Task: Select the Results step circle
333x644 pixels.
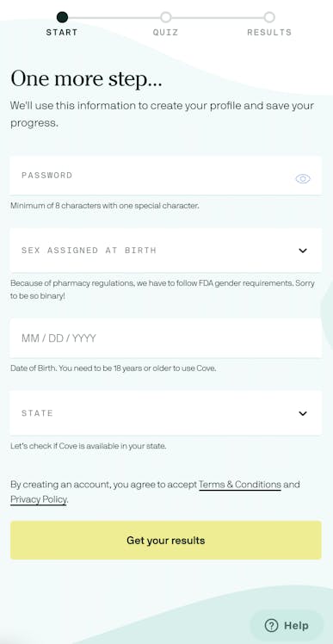Action: pyautogui.click(x=269, y=17)
